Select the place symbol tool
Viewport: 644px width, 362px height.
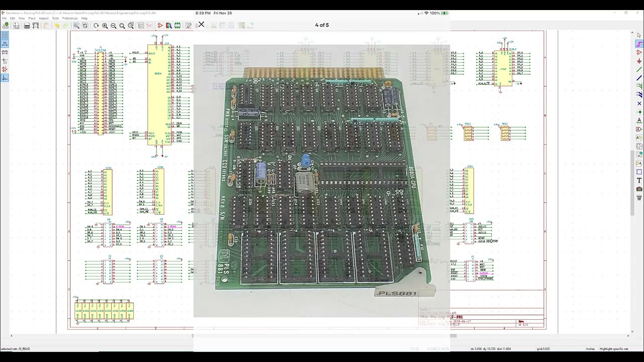click(639, 52)
